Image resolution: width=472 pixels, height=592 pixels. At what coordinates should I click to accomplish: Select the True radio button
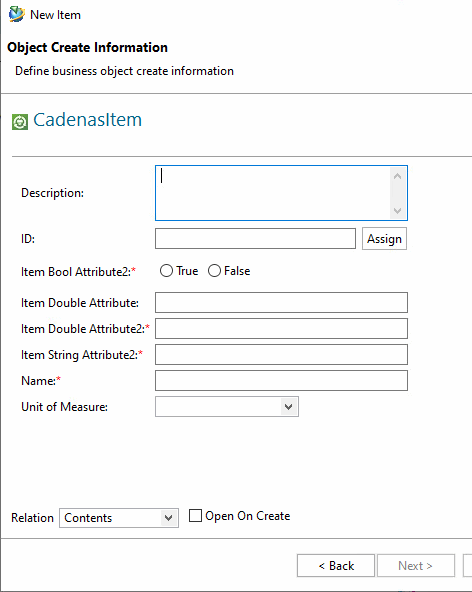166,271
